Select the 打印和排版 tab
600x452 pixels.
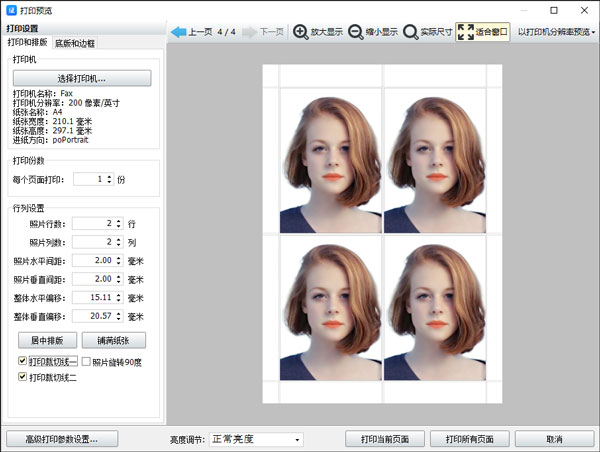coord(27,43)
